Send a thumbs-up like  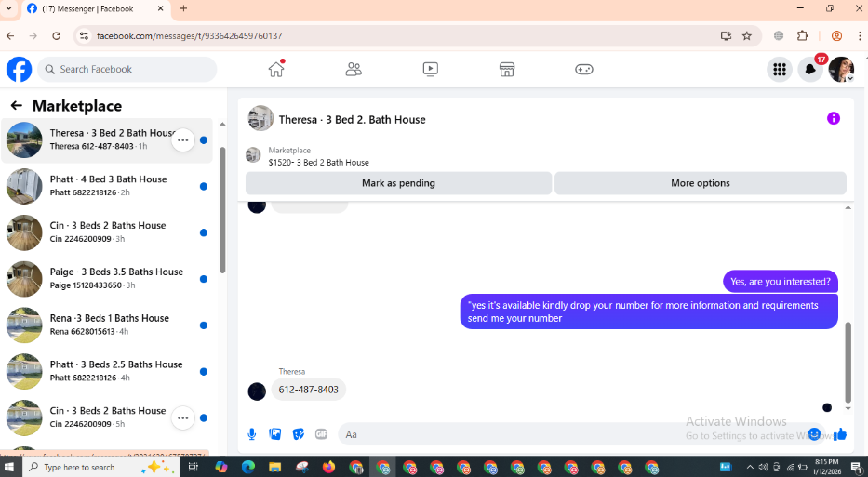840,434
